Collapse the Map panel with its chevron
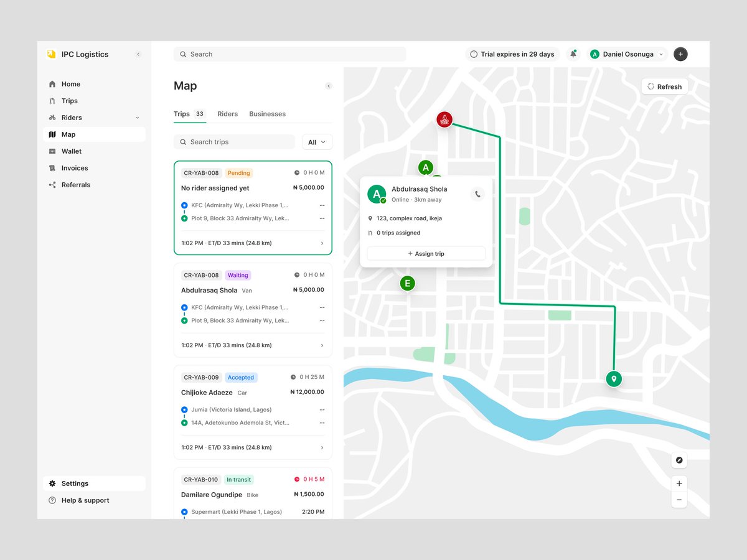Viewport: 747px width, 560px height. (329, 86)
